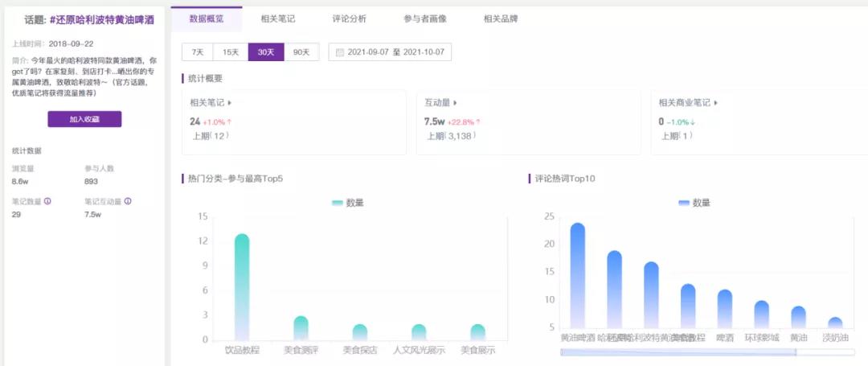Select the 7天 time range

pos(198,52)
